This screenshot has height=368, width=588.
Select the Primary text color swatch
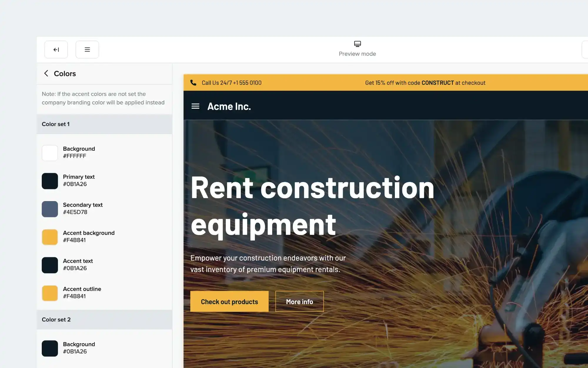(x=50, y=181)
